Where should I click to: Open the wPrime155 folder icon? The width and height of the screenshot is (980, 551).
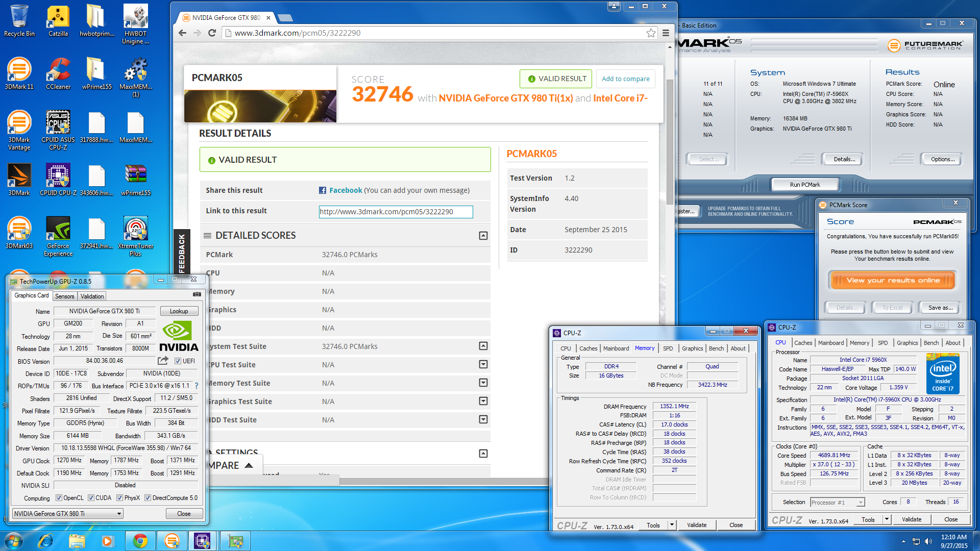tap(96, 73)
